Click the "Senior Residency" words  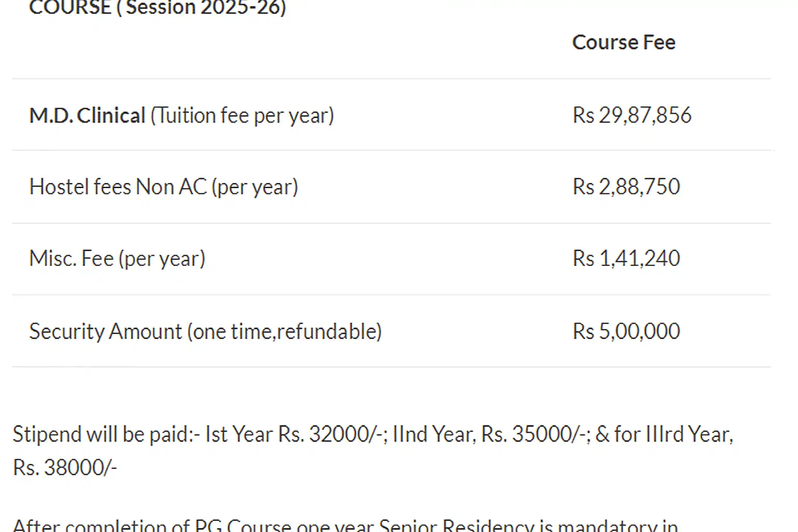point(457,526)
